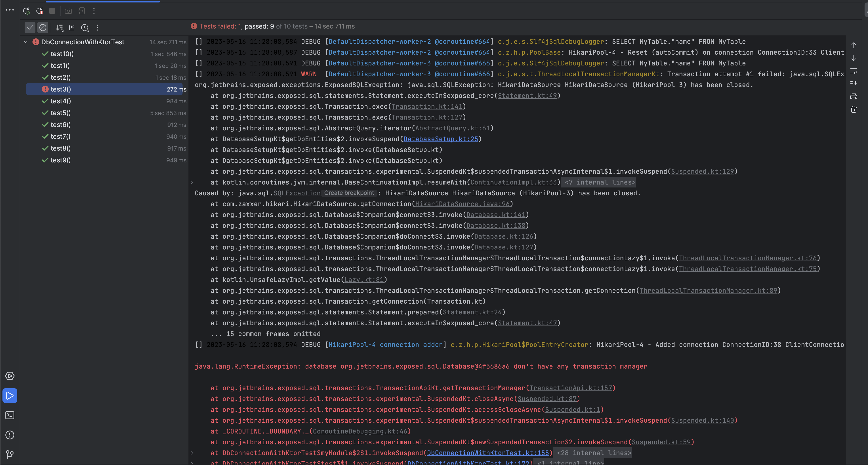Open test history clock icon
This screenshot has width=868, height=465.
[x=85, y=28]
